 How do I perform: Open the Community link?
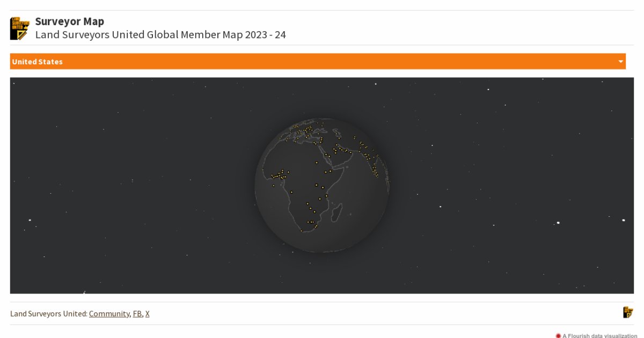tap(109, 313)
